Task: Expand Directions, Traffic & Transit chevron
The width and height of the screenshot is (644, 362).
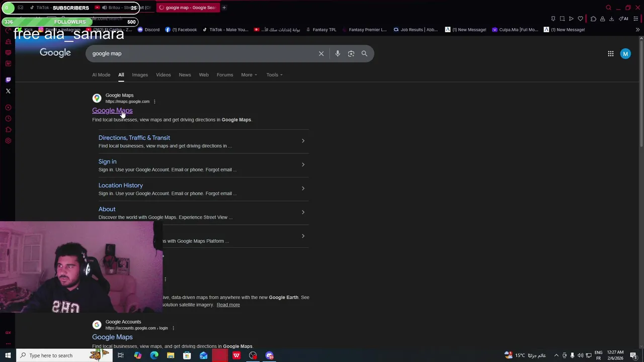Action: (303, 141)
